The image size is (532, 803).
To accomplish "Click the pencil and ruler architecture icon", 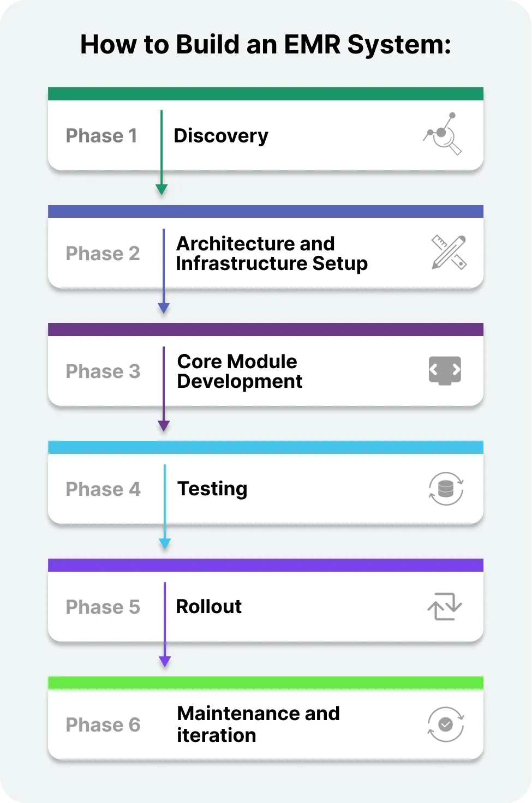I will tap(449, 252).
